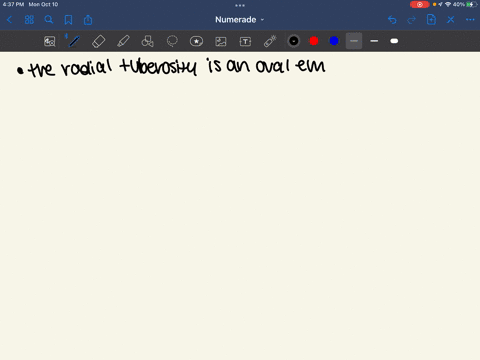Select the Lasso tool
Viewport: 480px width, 360px height.
(x=172, y=41)
